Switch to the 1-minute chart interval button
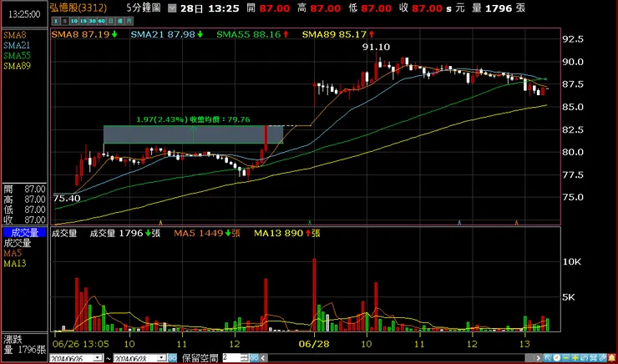Viewport: 618px width, 364px height. [56, 21]
